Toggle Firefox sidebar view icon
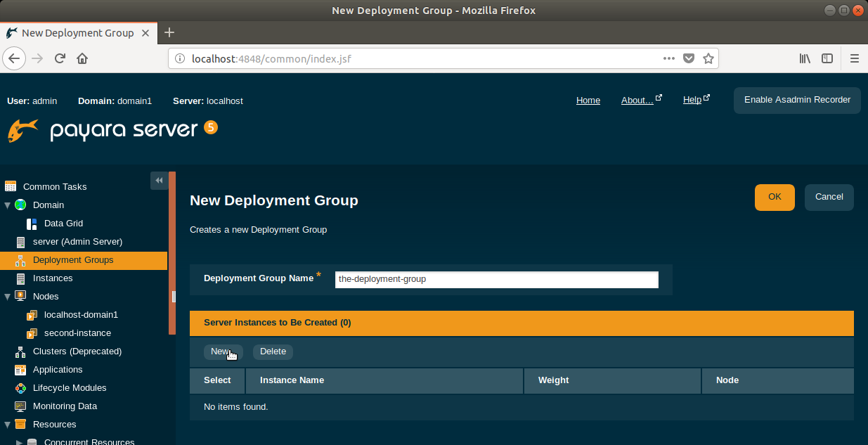 tap(828, 58)
